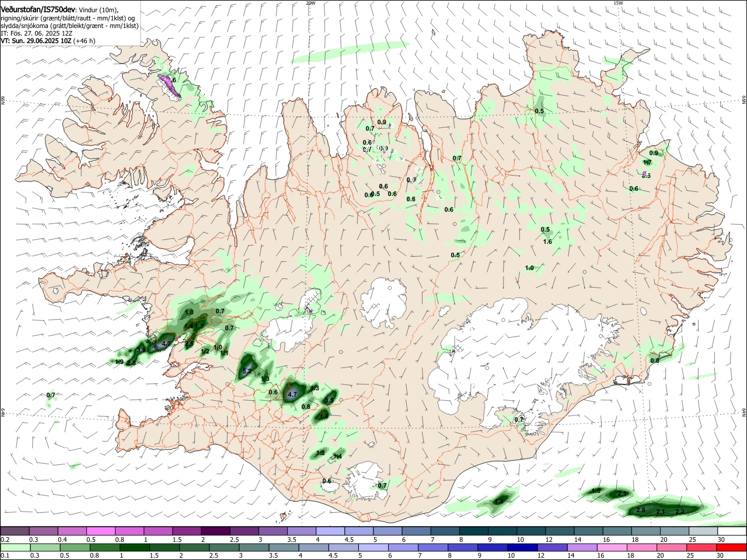Pick the white 30 swatch ending upper legend
This screenshot has height=560, width=747.
[x=732, y=531]
